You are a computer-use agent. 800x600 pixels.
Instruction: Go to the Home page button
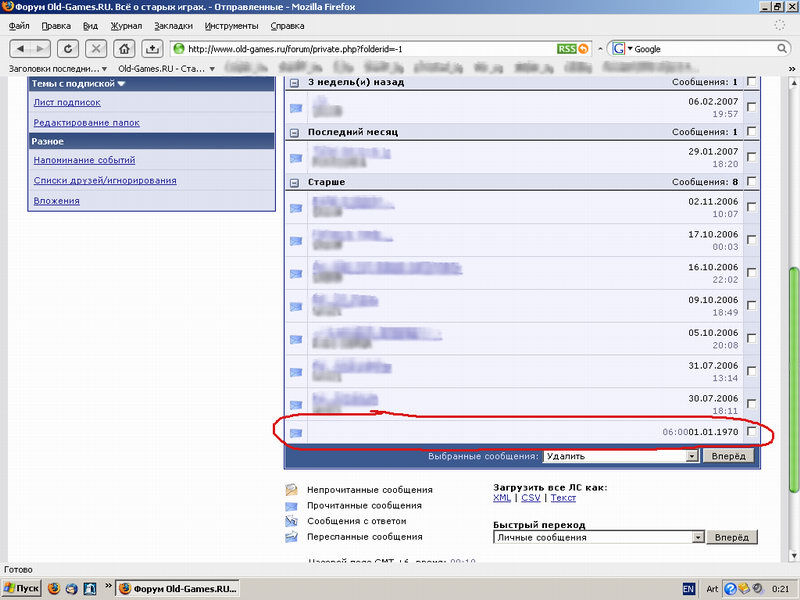pyautogui.click(x=124, y=48)
